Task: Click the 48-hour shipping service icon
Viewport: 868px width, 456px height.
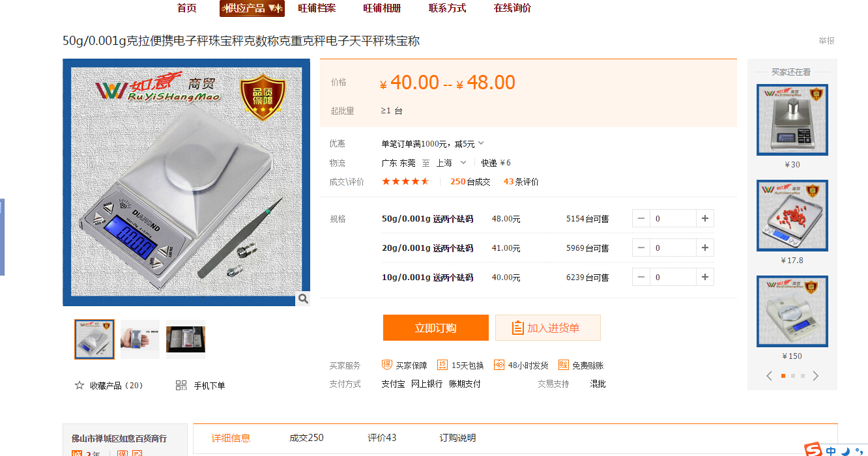Action: 499,365
